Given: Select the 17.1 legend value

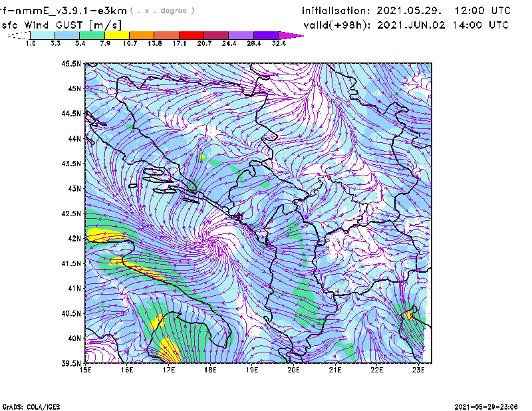Looking at the screenshot, I should click(x=180, y=43).
